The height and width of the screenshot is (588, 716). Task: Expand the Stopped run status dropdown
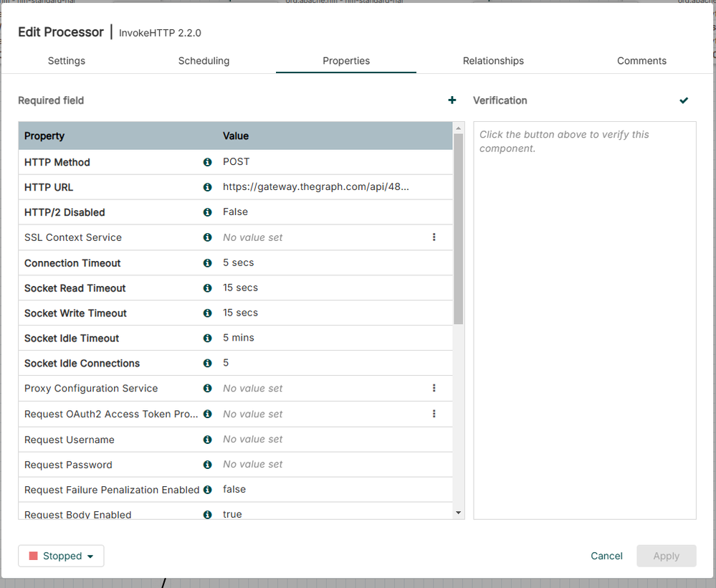point(61,556)
